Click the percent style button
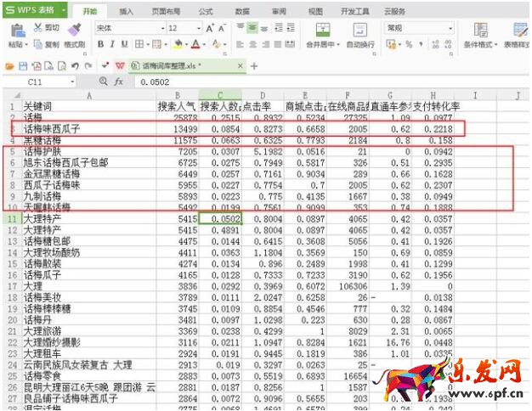 click(409, 44)
